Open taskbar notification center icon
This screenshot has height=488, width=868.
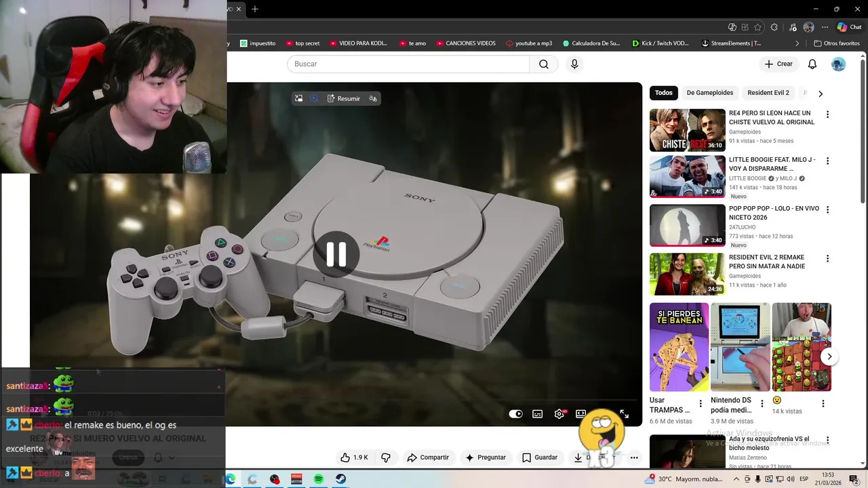pos(856,479)
